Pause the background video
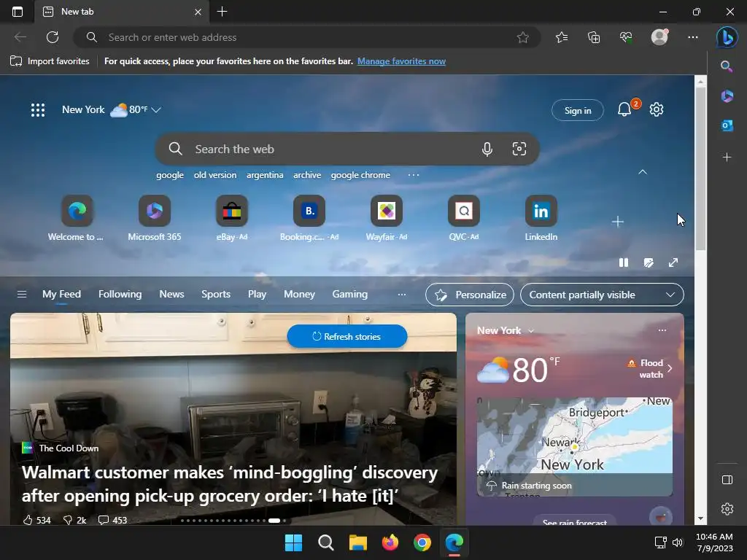This screenshot has height=560, width=747. pos(624,262)
